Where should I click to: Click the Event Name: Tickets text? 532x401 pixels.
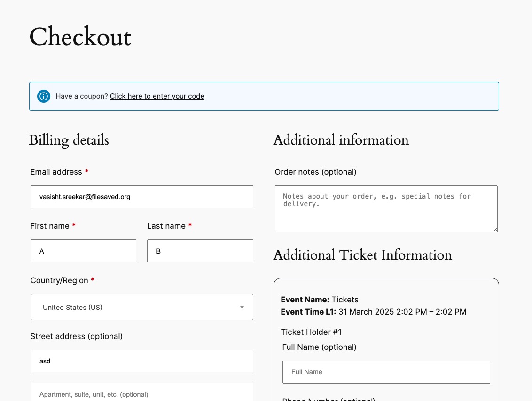pyautogui.click(x=320, y=300)
